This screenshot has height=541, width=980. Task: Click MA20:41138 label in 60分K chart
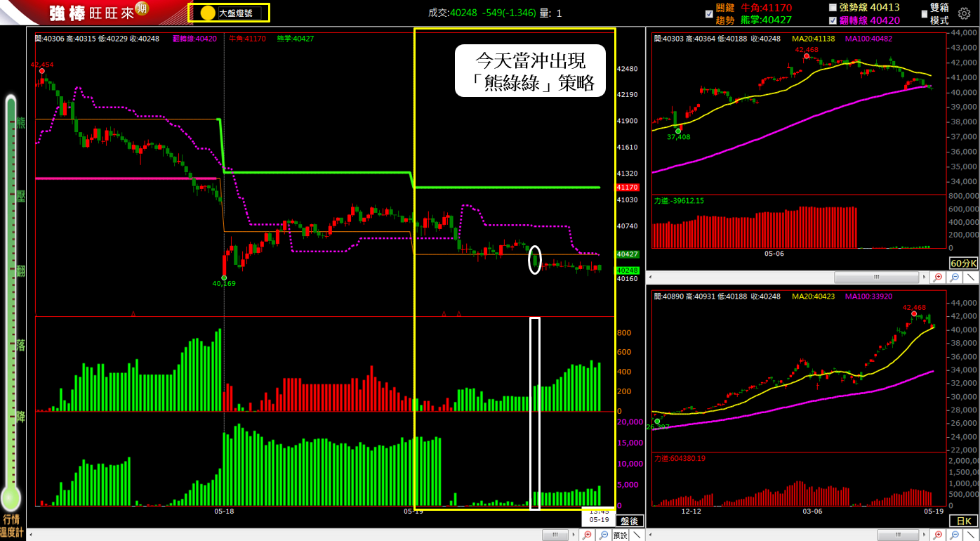[x=814, y=39]
